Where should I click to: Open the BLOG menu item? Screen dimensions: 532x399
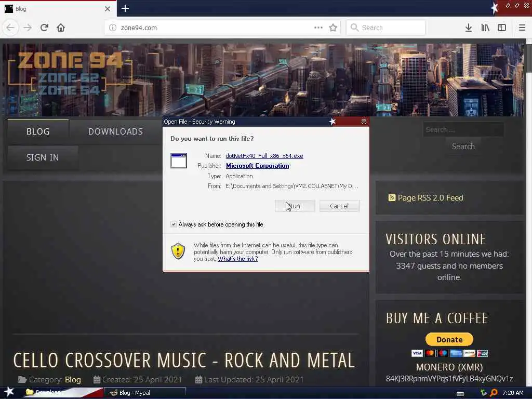coord(38,131)
